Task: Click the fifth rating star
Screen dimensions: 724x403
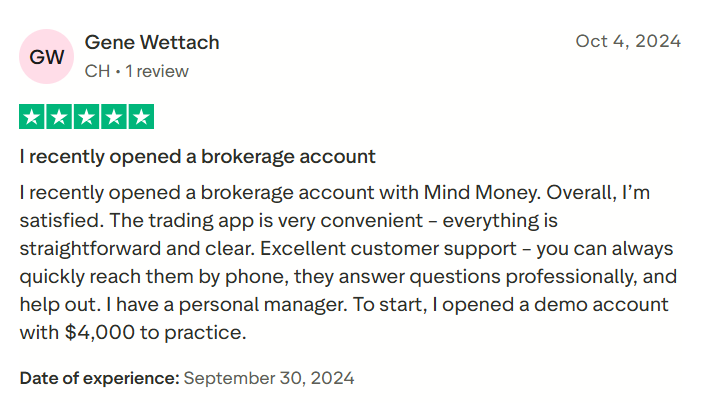Action: click(x=142, y=117)
